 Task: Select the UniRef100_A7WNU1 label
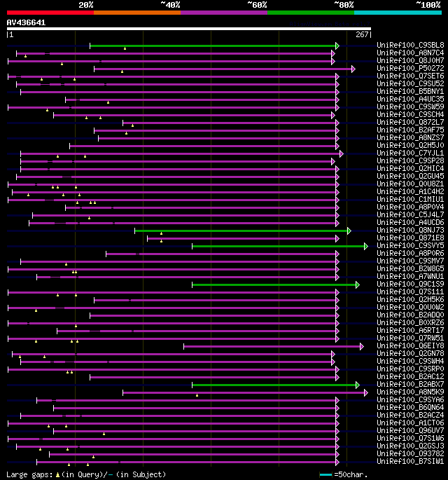click(x=410, y=276)
